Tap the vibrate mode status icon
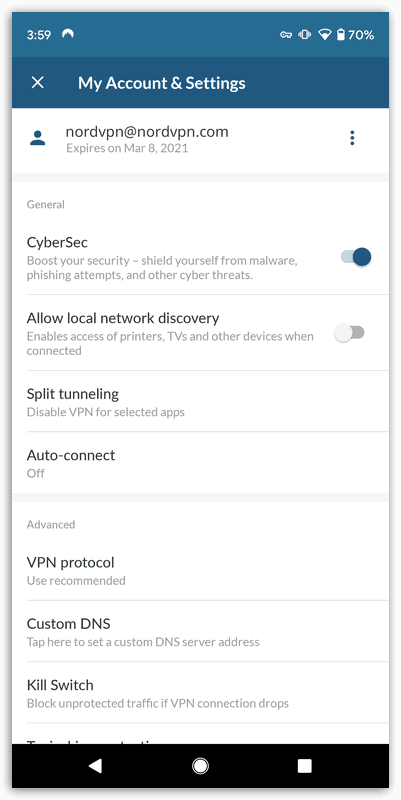 click(x=305, y=35)
